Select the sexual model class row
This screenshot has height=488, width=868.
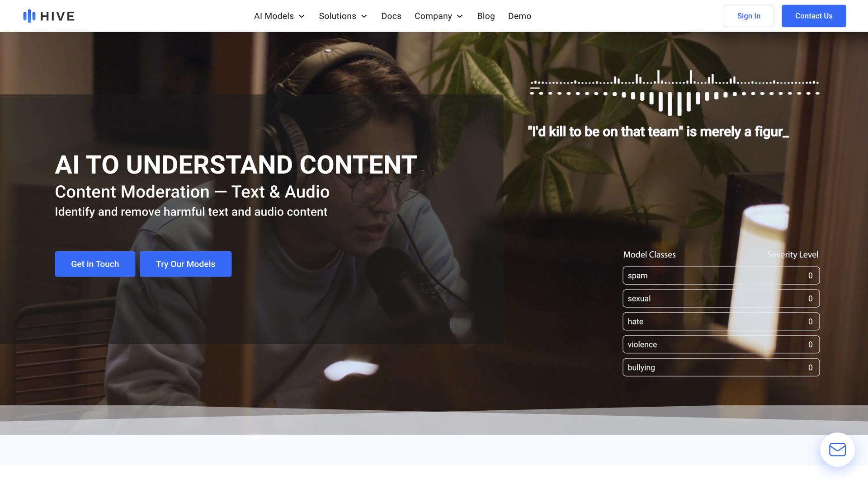721,299
